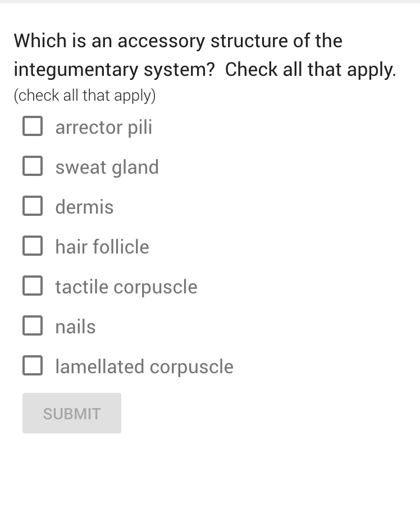Check the lamellated corpuscle checkbox
This screenshot has width=420, height=516.
tap(33, 365)
